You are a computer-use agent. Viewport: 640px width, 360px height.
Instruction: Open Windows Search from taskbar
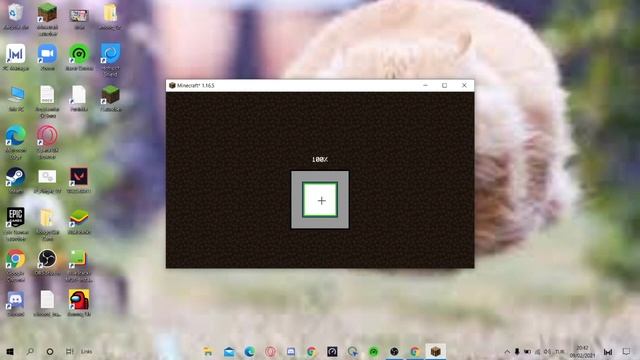pyautogui.click(x=30, y=351)
